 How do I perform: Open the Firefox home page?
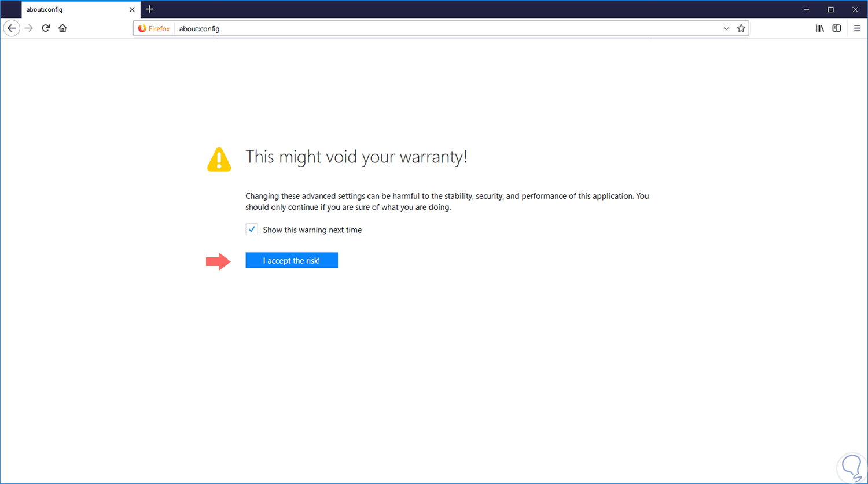point(62,28)
